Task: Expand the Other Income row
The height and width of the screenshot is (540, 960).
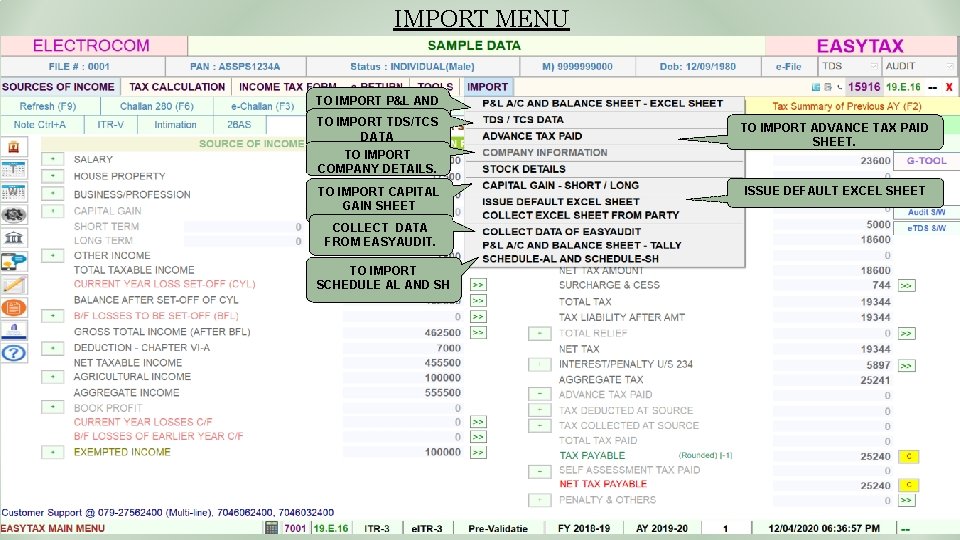Action: tap(53, 255)
